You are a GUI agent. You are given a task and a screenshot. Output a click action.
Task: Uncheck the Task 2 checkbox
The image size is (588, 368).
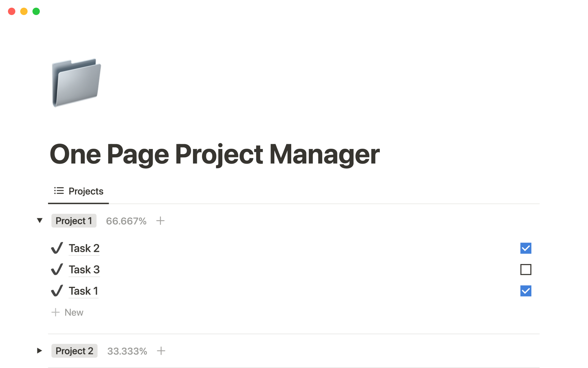pyautogui.click(x=526, y=248)
